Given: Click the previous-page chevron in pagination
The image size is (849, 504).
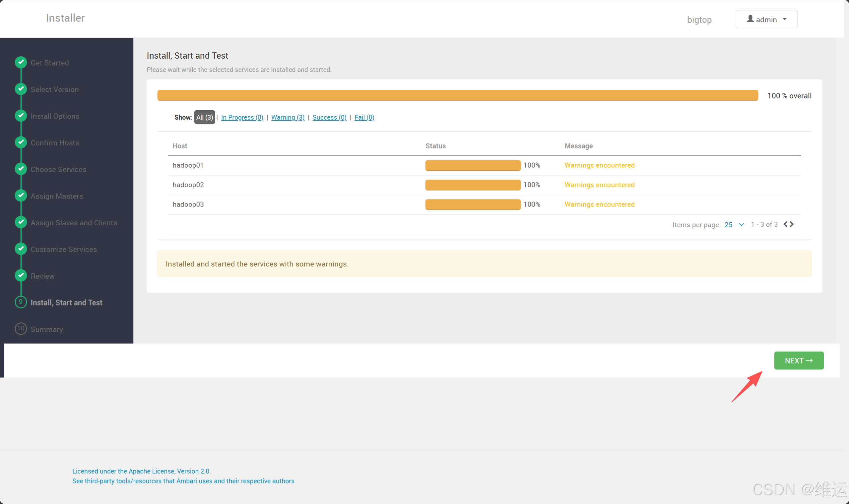Looking at the screenshot, I should 785,224.
